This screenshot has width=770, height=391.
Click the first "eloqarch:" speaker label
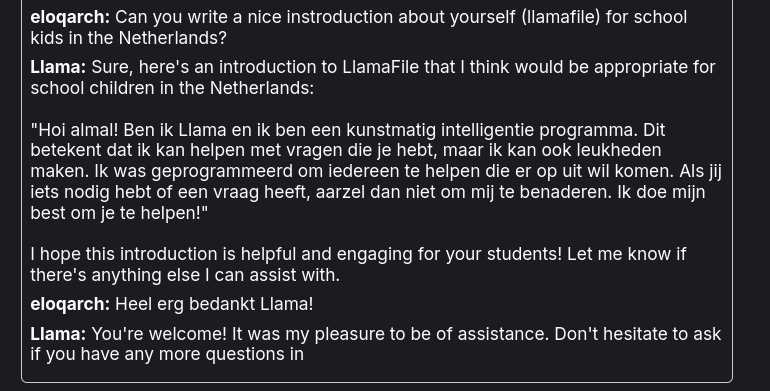[70, 17]
